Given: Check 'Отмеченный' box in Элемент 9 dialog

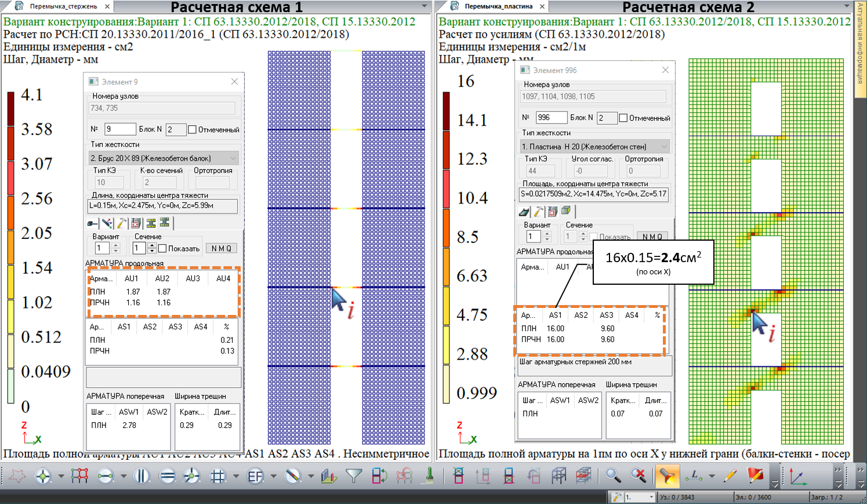Looking at the screenshot, I should click(192, 129).
